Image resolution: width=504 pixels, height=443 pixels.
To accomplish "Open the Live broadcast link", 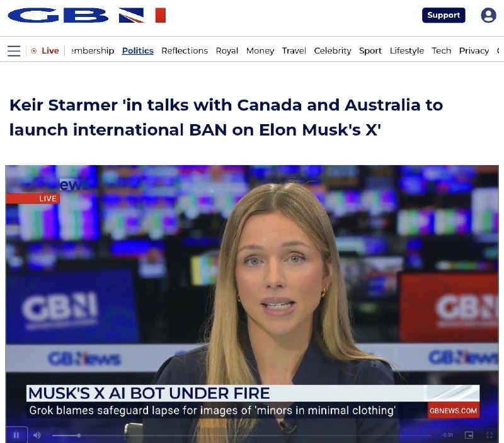I will 50,51.
